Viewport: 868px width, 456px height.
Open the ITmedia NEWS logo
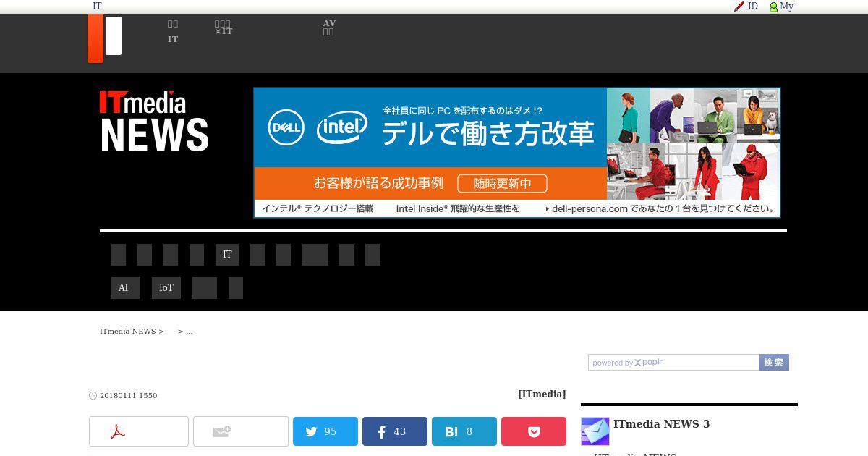pyautogui.click(x=154, y=121)
